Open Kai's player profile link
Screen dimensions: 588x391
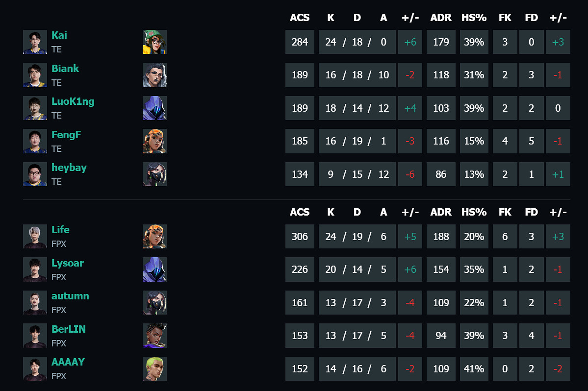tap(59, 35)
